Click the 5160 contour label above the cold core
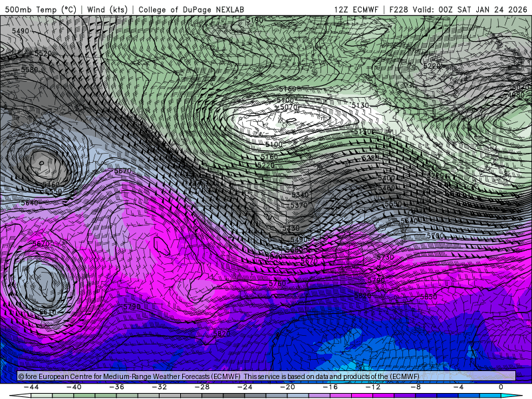The width and height of the screenshot is (532, 399). [x=287, y=89]
